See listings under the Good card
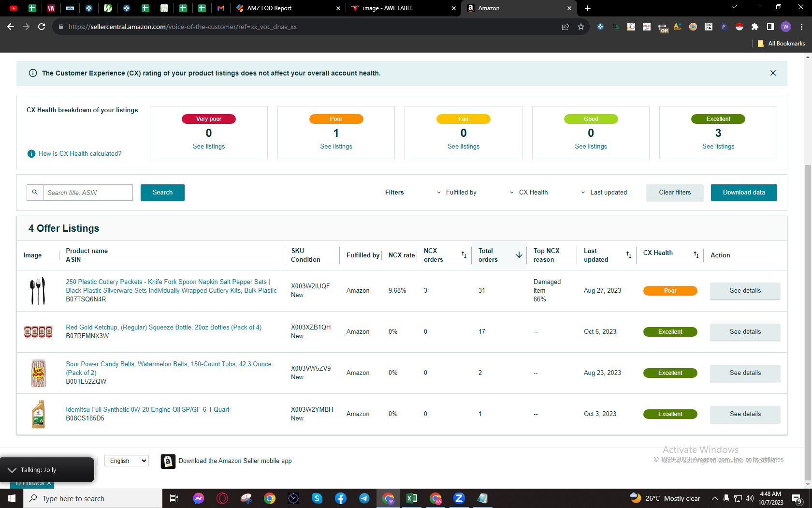812x508 pixels. (x=591, y=147)
